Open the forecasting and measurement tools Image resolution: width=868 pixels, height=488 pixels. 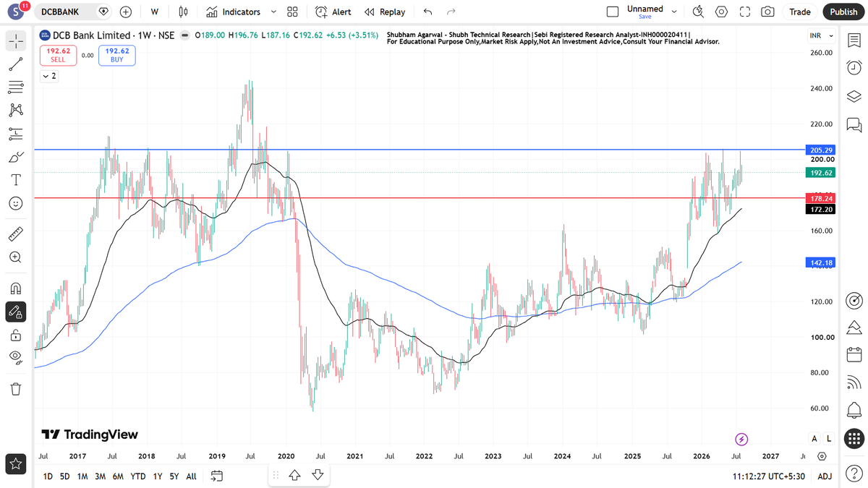pos(15,133)
